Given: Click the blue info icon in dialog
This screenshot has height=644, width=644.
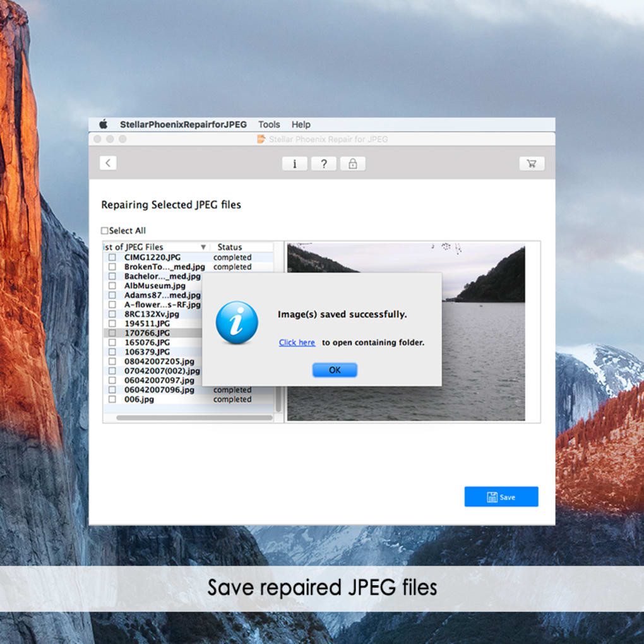Looking at the screenshot, I should click(x=237, y=323).
